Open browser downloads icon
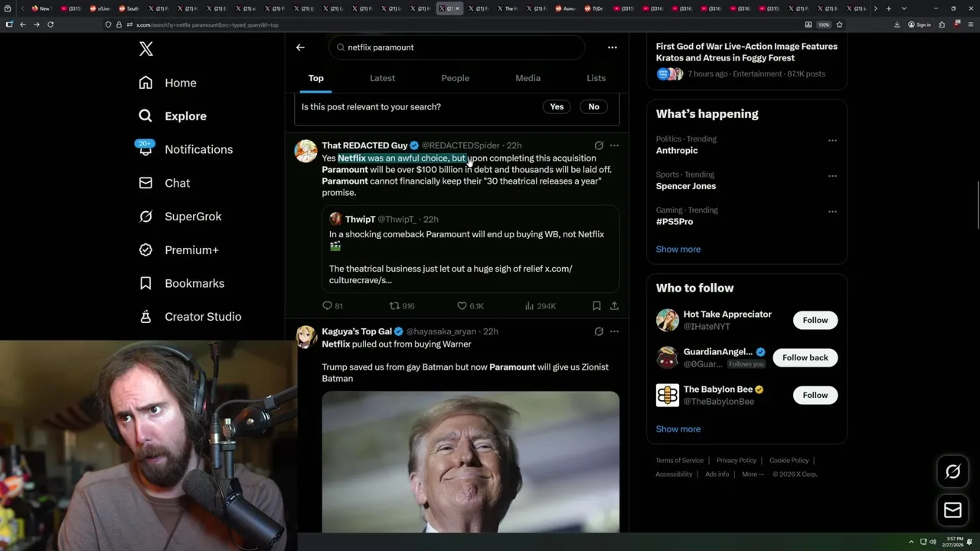Viewport: 980px width, 551px height. tap(897, 24)
